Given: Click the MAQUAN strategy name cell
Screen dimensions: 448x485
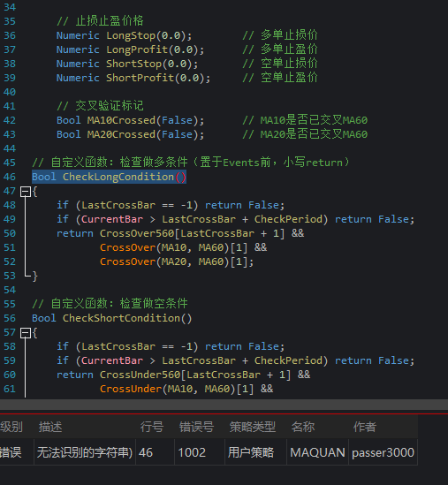Looking at the screenshot, I should [x=317, y=452].
